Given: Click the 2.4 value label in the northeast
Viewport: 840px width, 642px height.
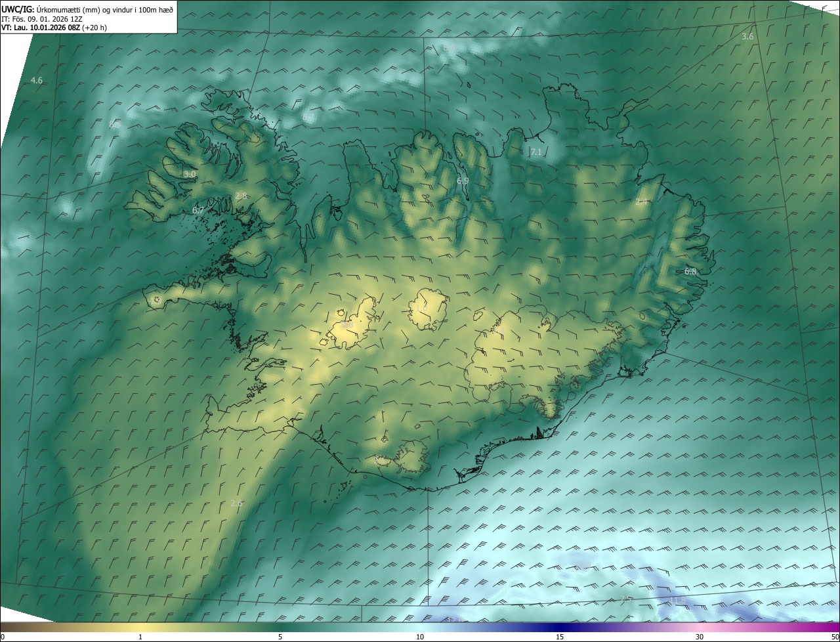Looking at the screenshot, I should pyautogui.click(x=641, y=202).
